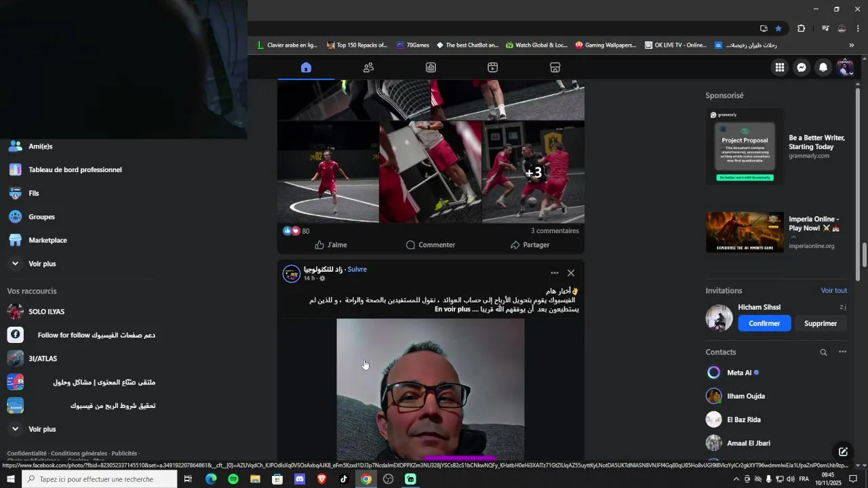868x488 pixels.
Task: Open Chrome three-dot menu
Action: [x=858, y=28]
